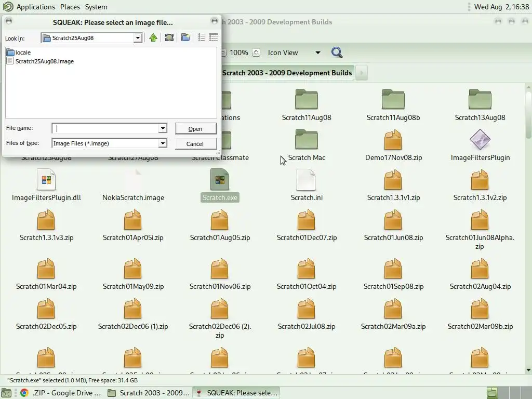Image resolution: width=532 pixels, height=399 pixels.
Task: Select Scratch01Mar04.zip archive
Action: tap(46, 274)
